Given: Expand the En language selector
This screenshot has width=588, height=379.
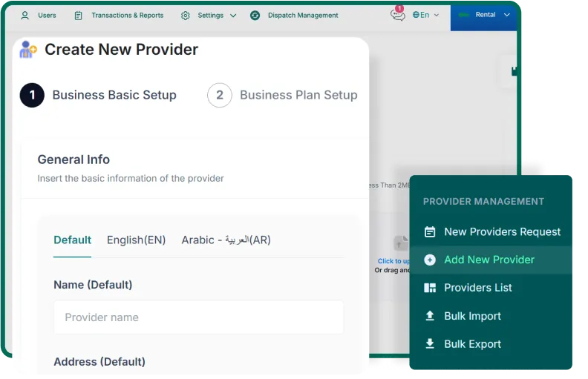Looking at the screenshot, I should tap(425, 15).
